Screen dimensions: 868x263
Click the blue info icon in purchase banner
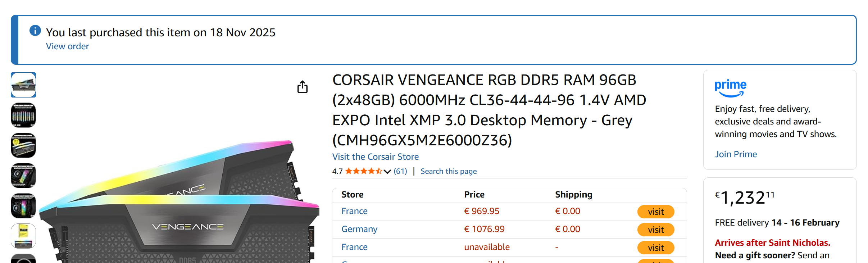pos(35,31)
